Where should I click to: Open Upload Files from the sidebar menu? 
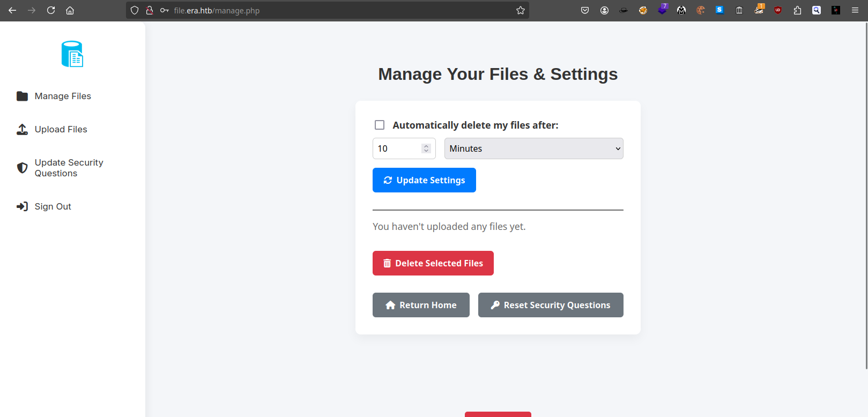[x=61, y=130]
